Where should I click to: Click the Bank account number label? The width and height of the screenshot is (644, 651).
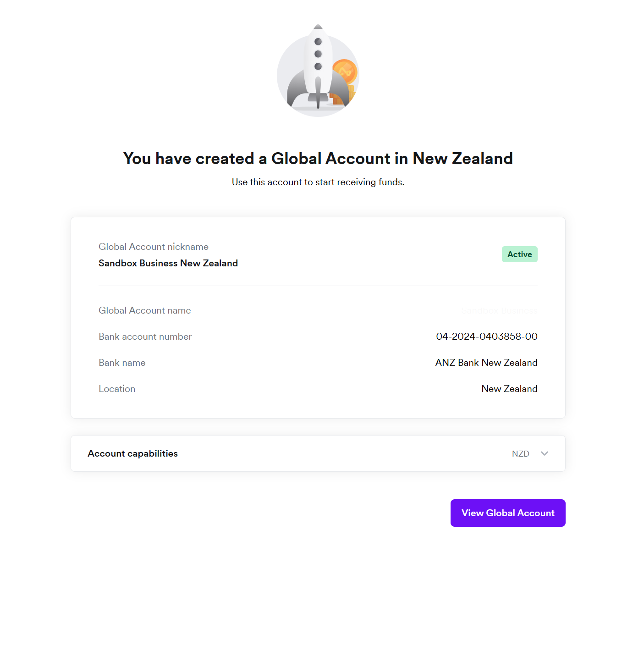point(145,337)
